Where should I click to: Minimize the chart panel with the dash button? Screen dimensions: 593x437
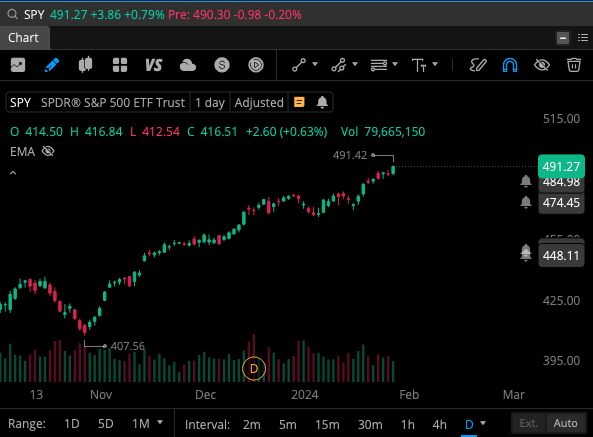[x=563, y=38]
